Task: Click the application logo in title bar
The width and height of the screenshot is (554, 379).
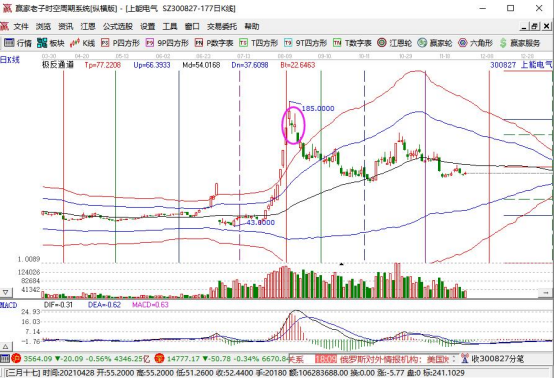Action: tap(7, 8)
